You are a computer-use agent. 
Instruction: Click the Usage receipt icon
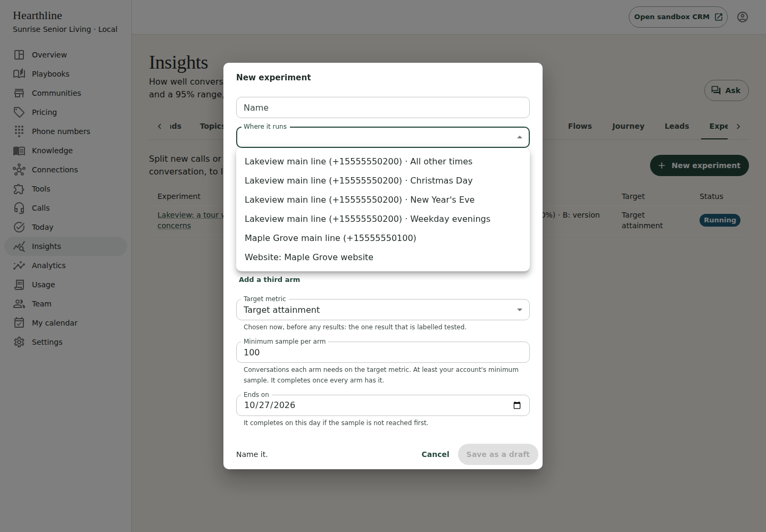(19, 285)
